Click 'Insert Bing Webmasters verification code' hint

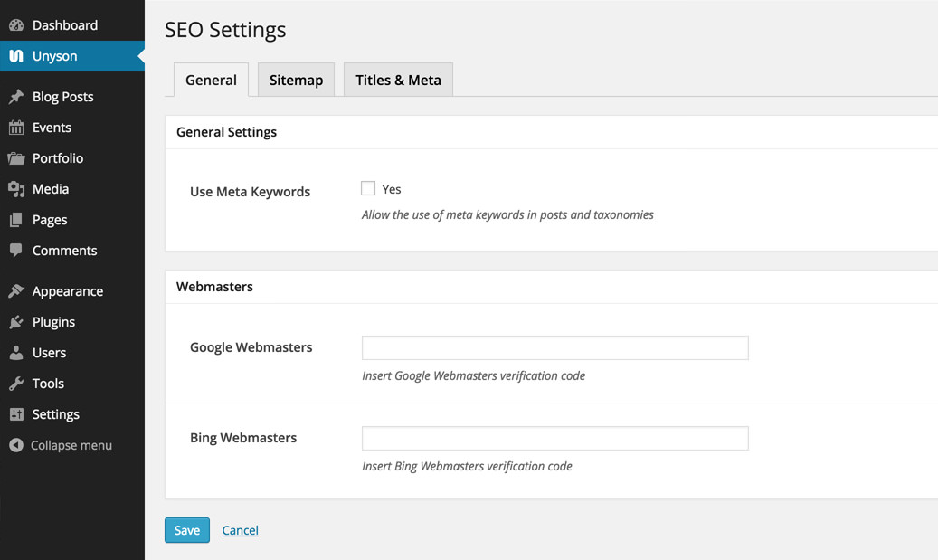click(x=468, y=466)
